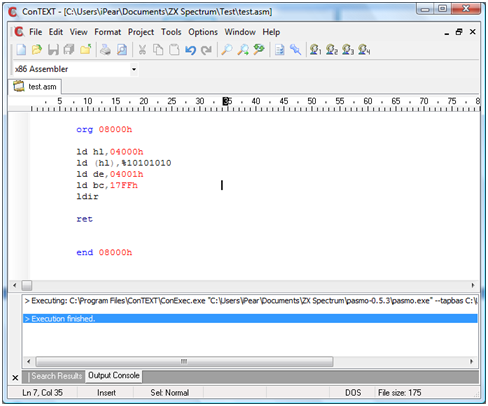
Task: Click the 'ld hl,04000h' code line
Action: [110, 152]
